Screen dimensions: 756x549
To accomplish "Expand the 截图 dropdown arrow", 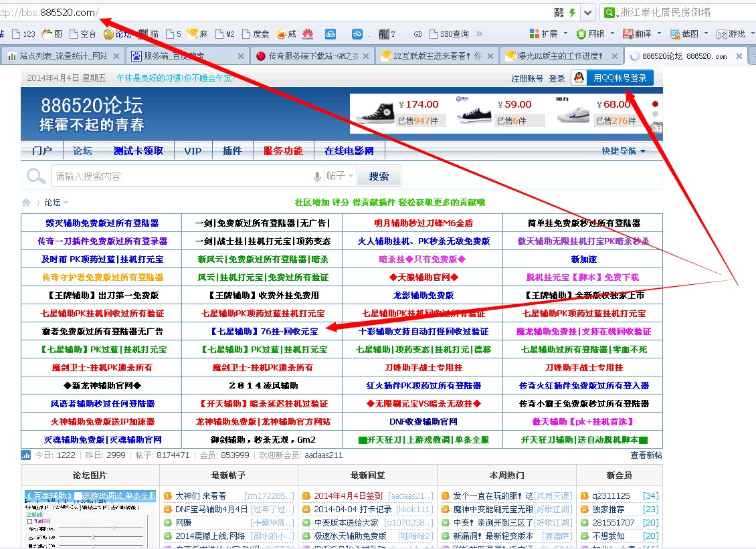I will click(706, 33).
